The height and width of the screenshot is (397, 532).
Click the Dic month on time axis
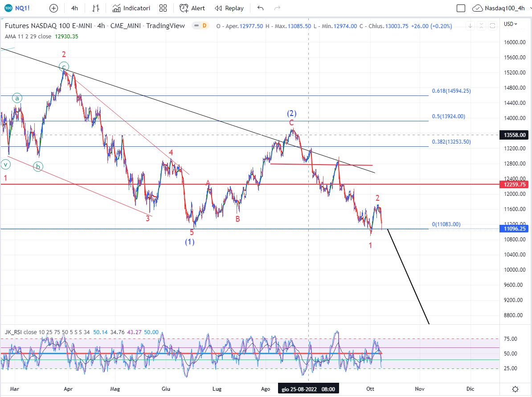pos(470,389)
